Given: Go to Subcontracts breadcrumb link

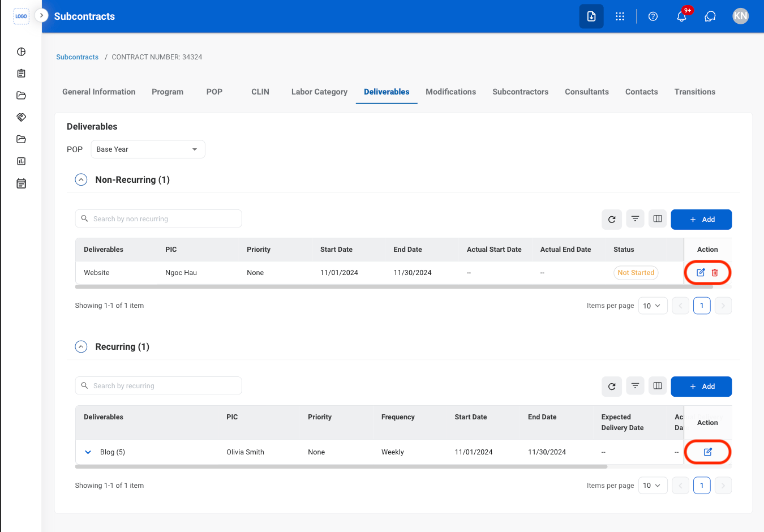Looking at the screenshot, I should pos(77,57).
